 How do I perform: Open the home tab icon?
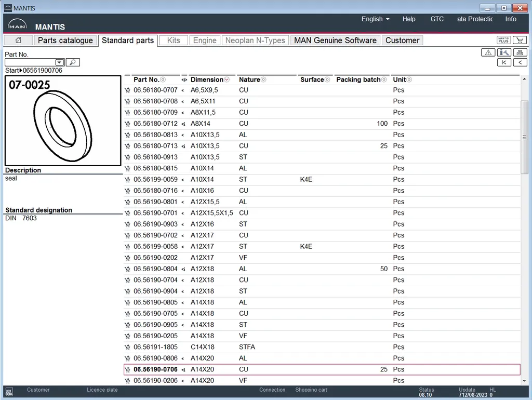coord(18,40)
